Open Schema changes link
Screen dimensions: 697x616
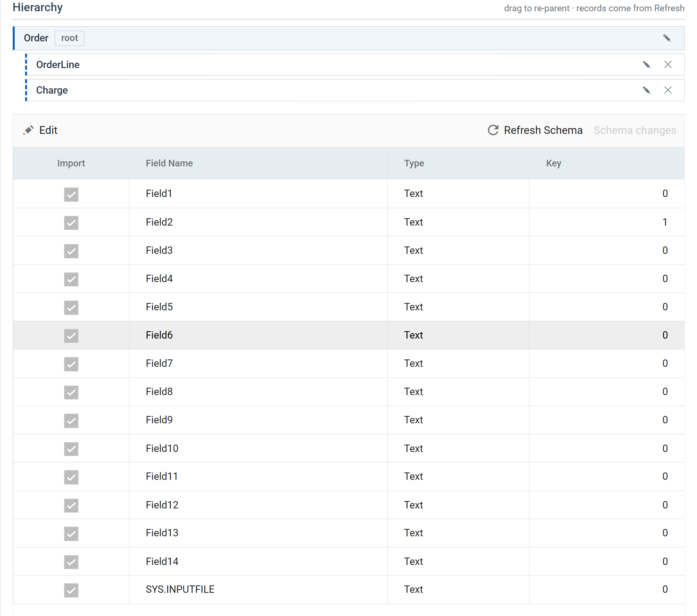pos(635,130)
